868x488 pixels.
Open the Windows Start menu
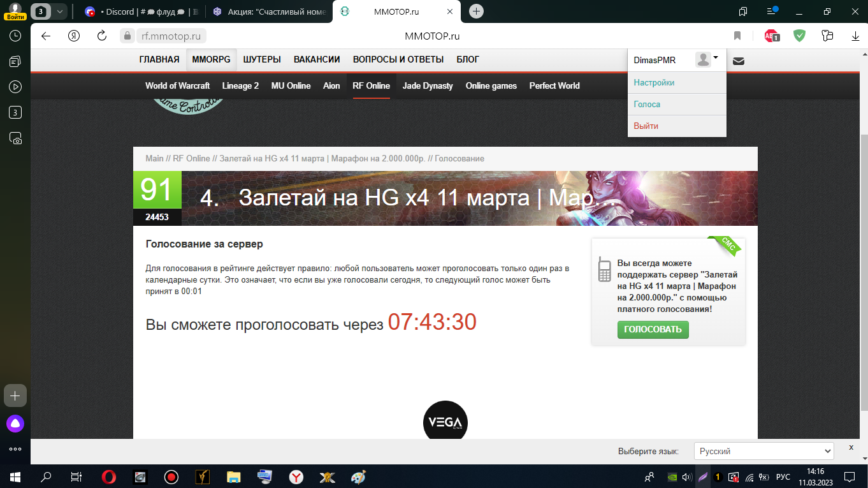[15, 476]
